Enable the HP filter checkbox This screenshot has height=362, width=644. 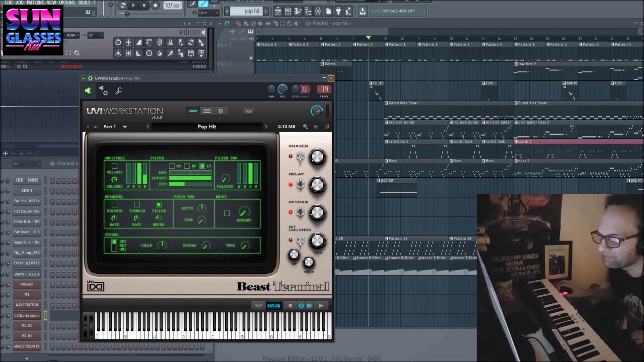172,166
